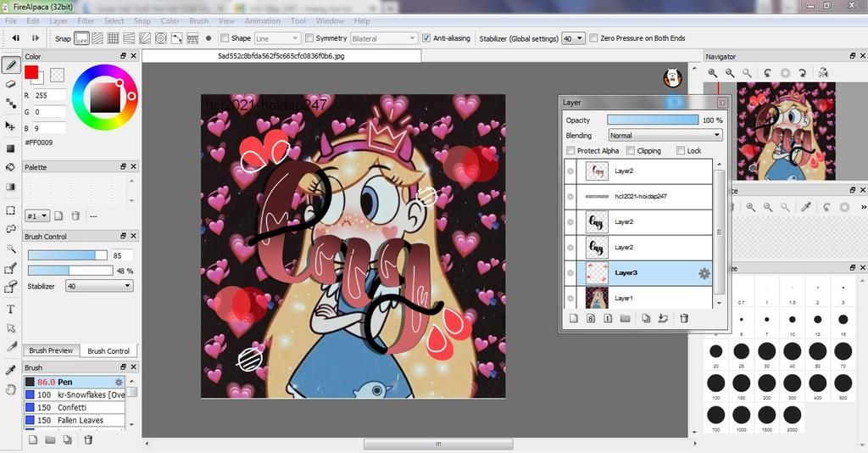Select the Text tool

(x=11, y=309)
